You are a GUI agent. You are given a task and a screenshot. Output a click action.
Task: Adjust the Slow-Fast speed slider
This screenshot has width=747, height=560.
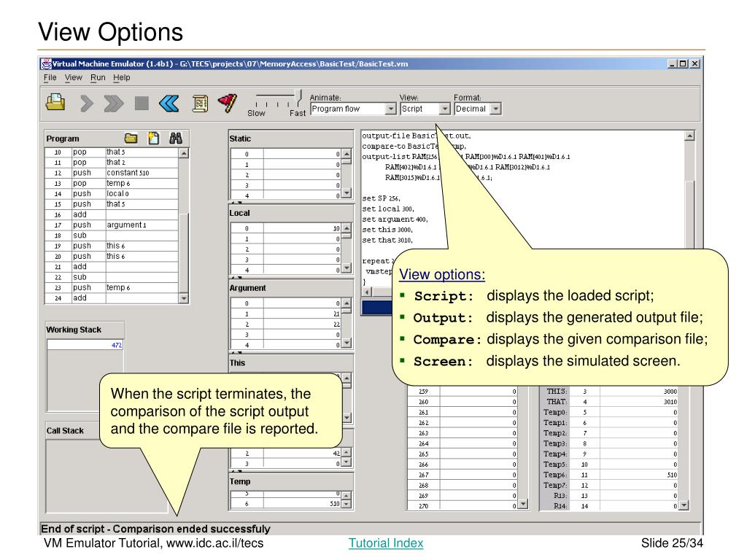pyautogui.click(x=298, y=98)
